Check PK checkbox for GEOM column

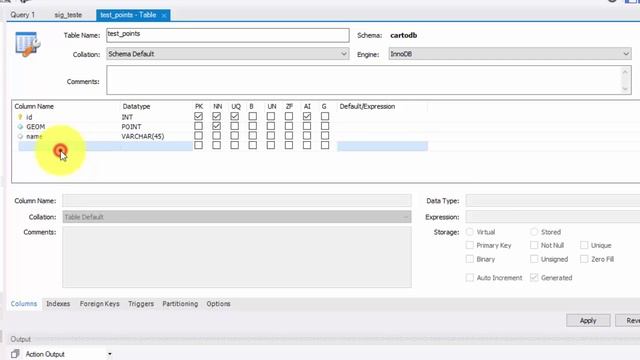point(198,126)
